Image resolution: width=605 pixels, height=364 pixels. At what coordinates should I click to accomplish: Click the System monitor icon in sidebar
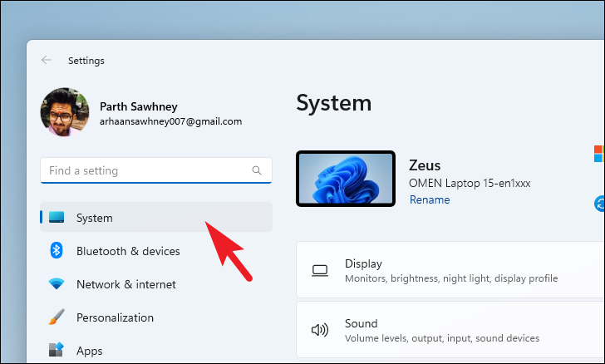click(57, 217)
